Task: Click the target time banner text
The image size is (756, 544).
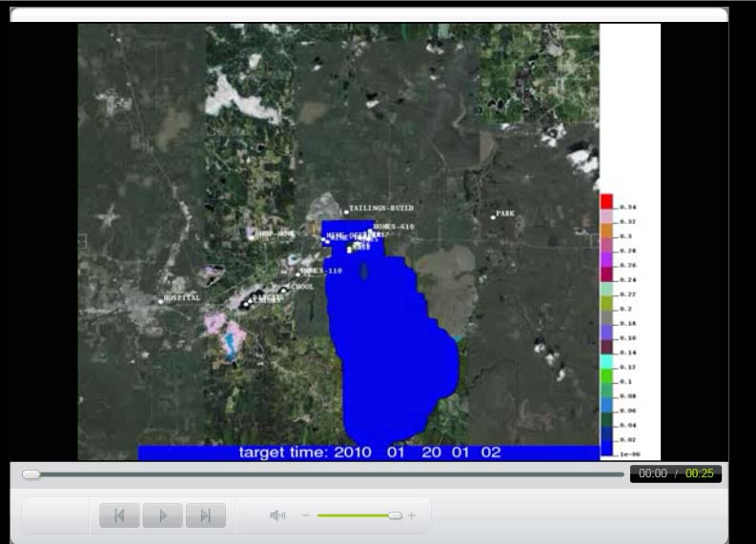Action: [x=369, y=453]
